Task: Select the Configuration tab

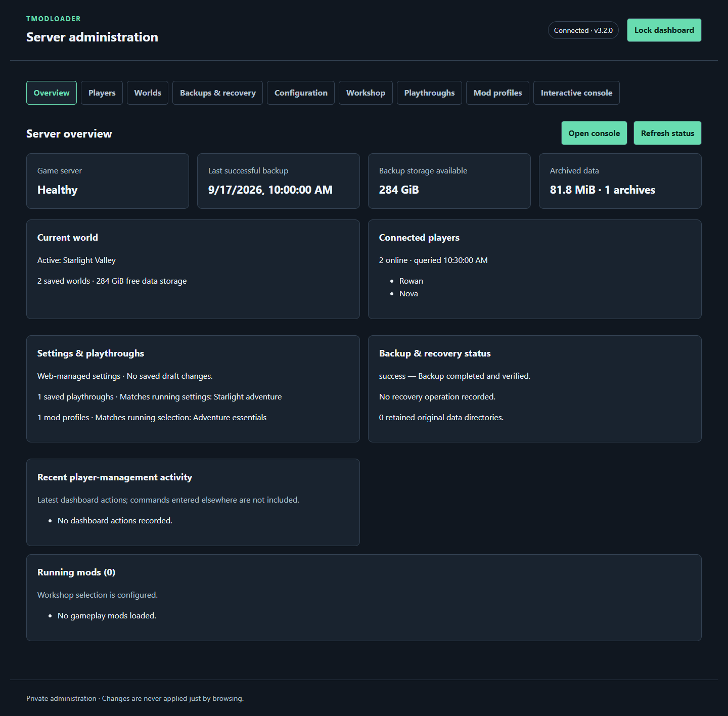Action: (301, 93)
